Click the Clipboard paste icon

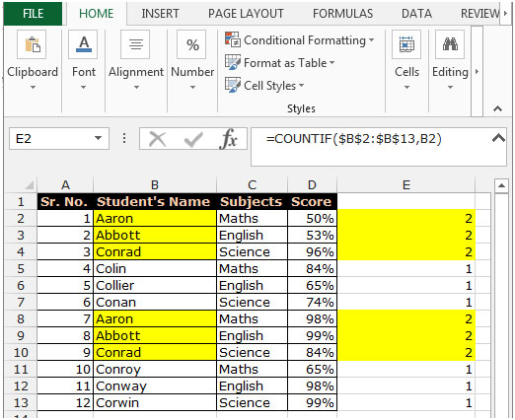(x=32, y=44)
